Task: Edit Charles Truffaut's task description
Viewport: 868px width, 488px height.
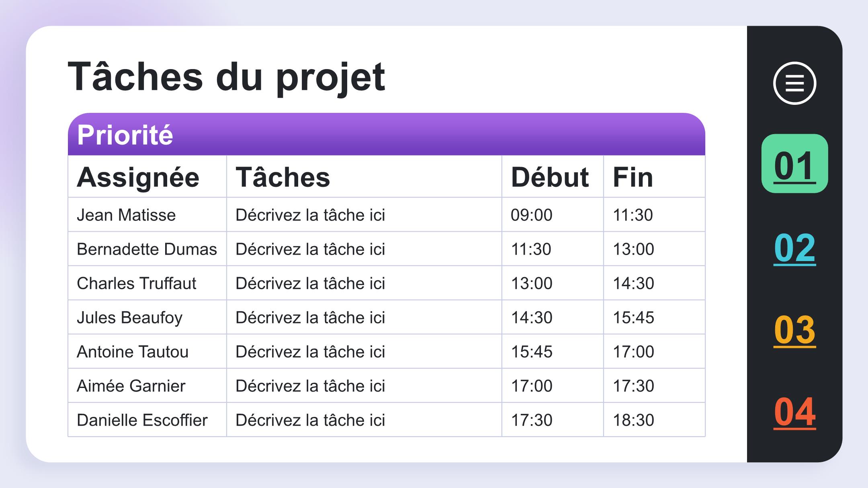Action: 364,283
